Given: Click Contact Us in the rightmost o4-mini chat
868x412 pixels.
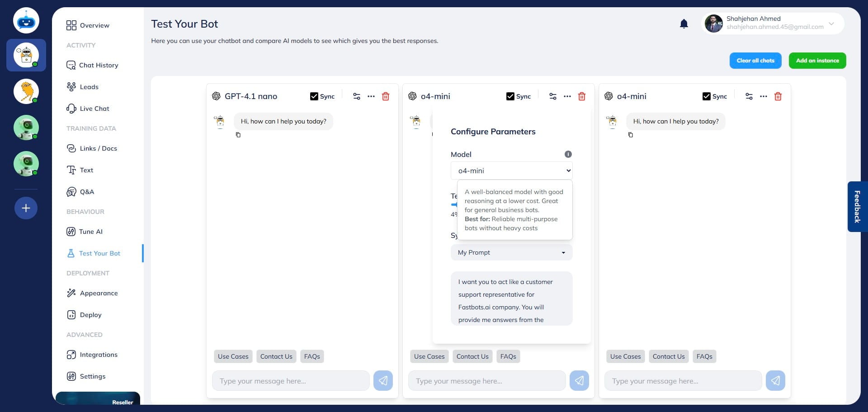Looking at the screenshot, I should click(x=669, y=356).
